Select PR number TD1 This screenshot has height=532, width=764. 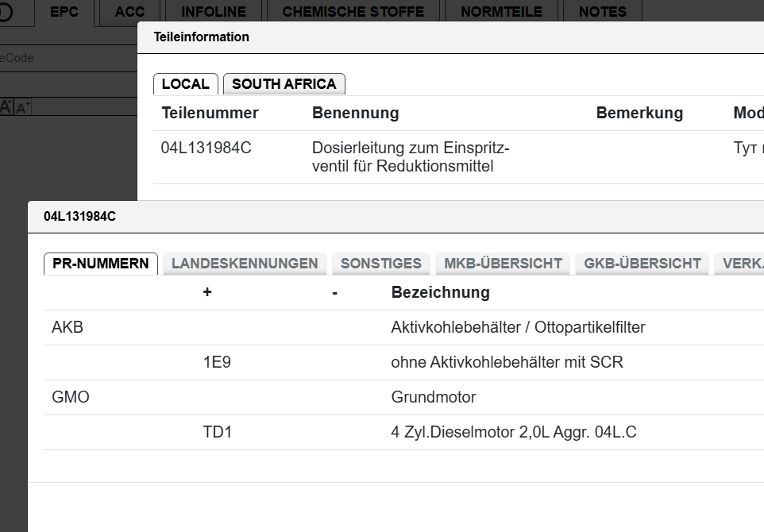218,432
